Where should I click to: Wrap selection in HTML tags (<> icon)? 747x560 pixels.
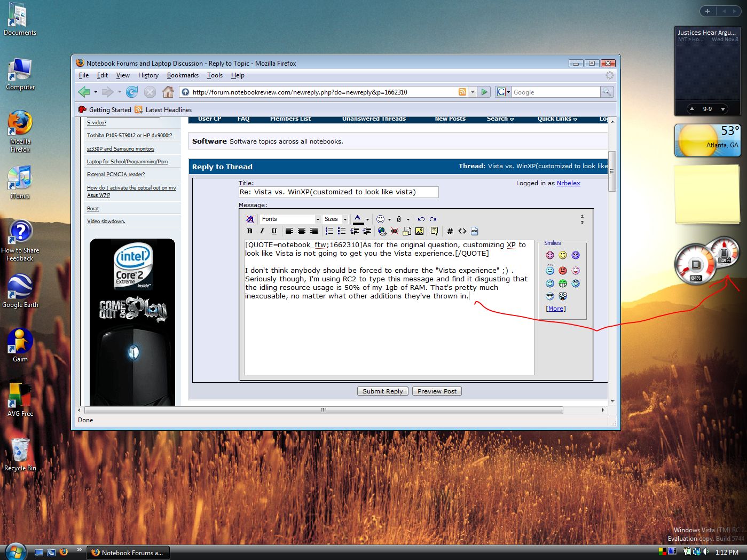pyautogui.click(x=462, y=231)
